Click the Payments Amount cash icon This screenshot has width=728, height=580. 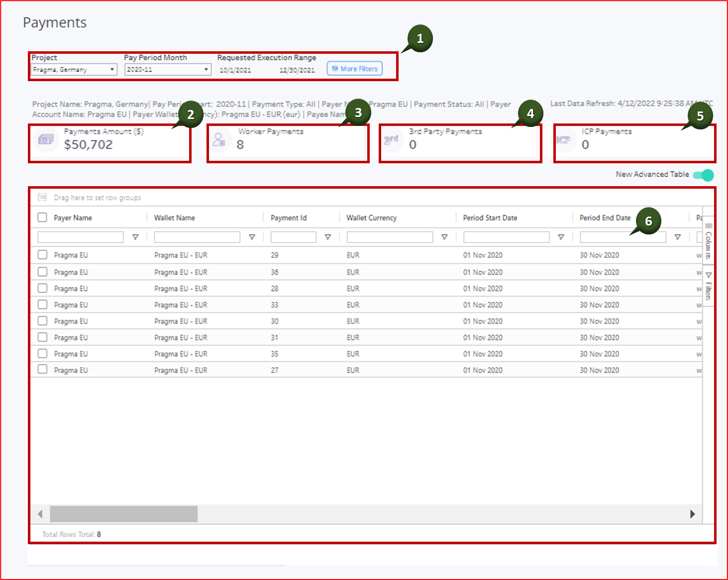(x=46, y=140)
